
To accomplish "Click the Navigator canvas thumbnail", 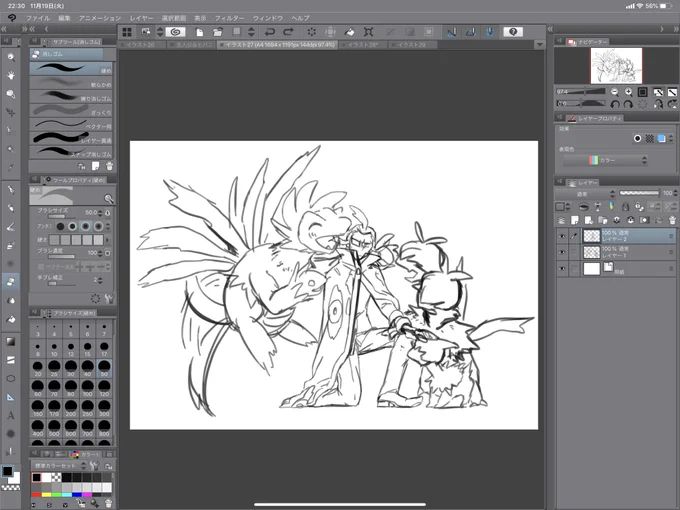I will pos(616,65).
